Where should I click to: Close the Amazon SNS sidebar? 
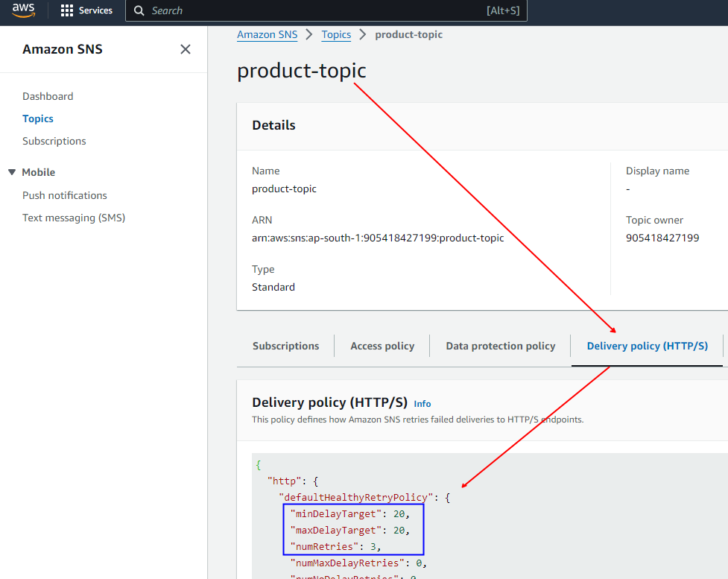click(x=186, y=49)
